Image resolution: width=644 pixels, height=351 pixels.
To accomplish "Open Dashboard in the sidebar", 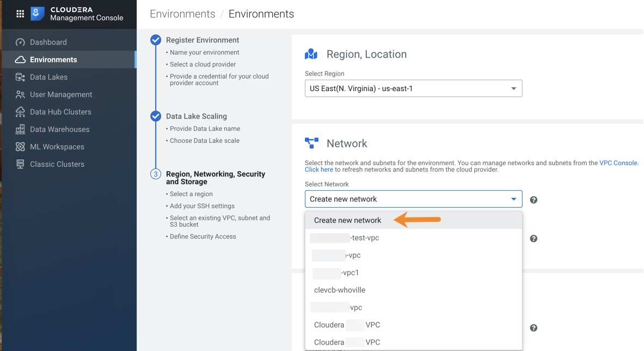I will tap(69, 43).
